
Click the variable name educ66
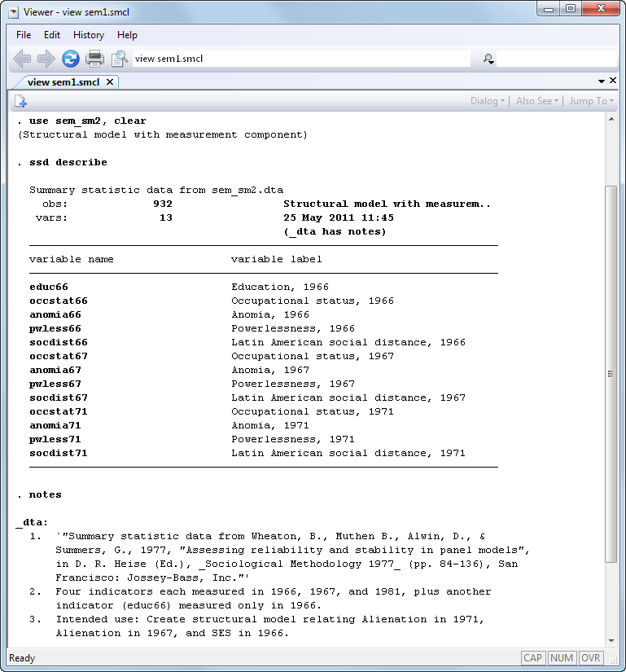click(49, 288)
